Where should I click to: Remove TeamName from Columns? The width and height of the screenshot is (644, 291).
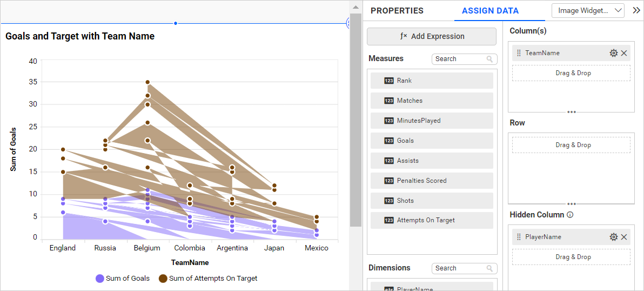point(624,53)
